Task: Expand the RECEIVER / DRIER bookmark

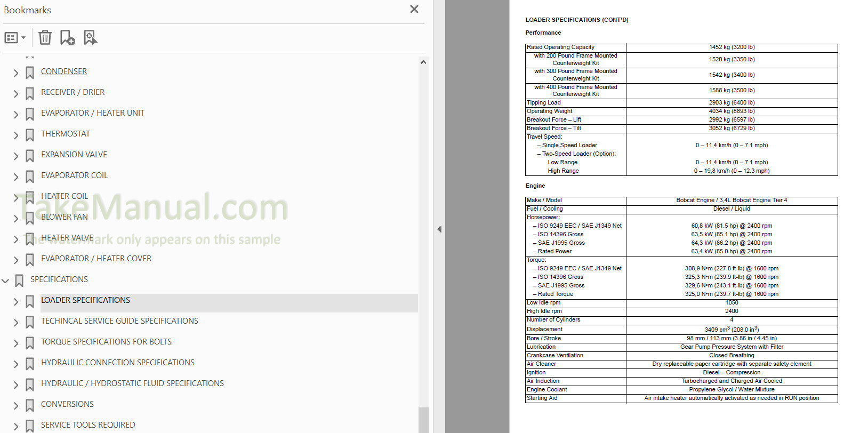Action: pyautogui.click(x=16, y=94)
